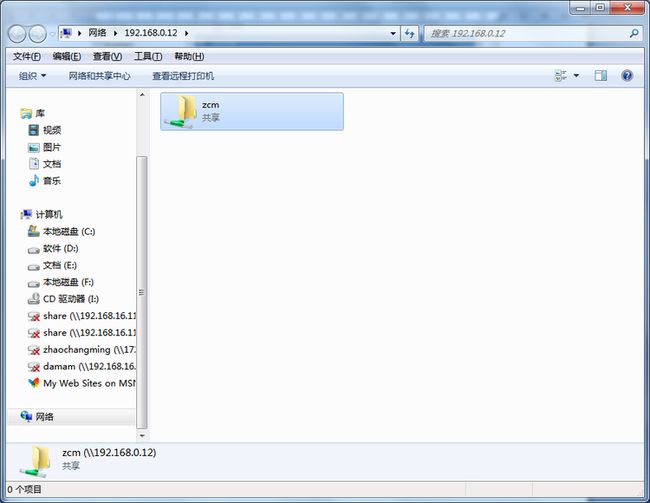Click the computer icon in address bar
Viewport: 650px width, 503px height.
65,33
